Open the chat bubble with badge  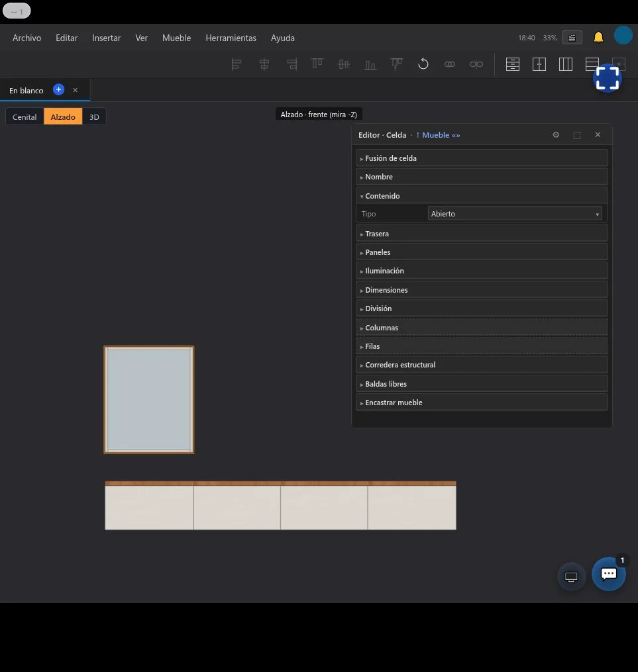608,574
